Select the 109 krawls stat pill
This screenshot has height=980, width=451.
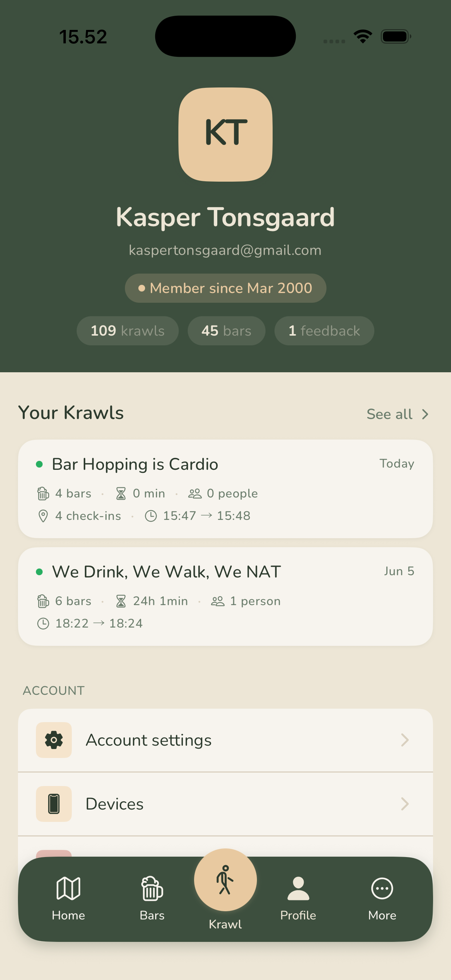tap(128, 331)
